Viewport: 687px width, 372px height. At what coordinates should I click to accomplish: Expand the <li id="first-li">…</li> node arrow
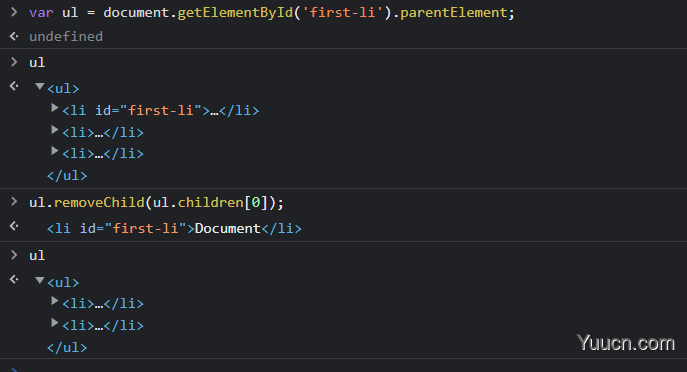pyautogui.click(x=55, y=108)
